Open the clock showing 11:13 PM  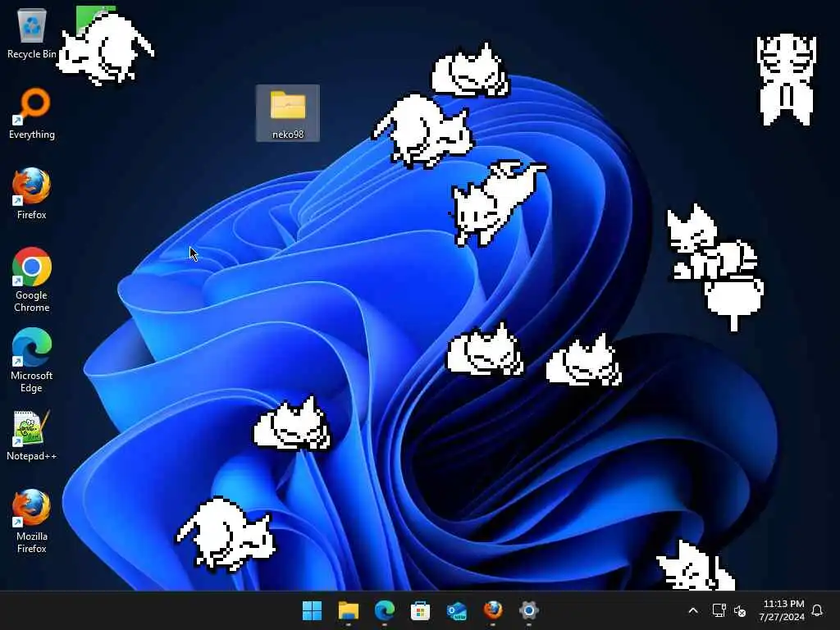point(782,610)
